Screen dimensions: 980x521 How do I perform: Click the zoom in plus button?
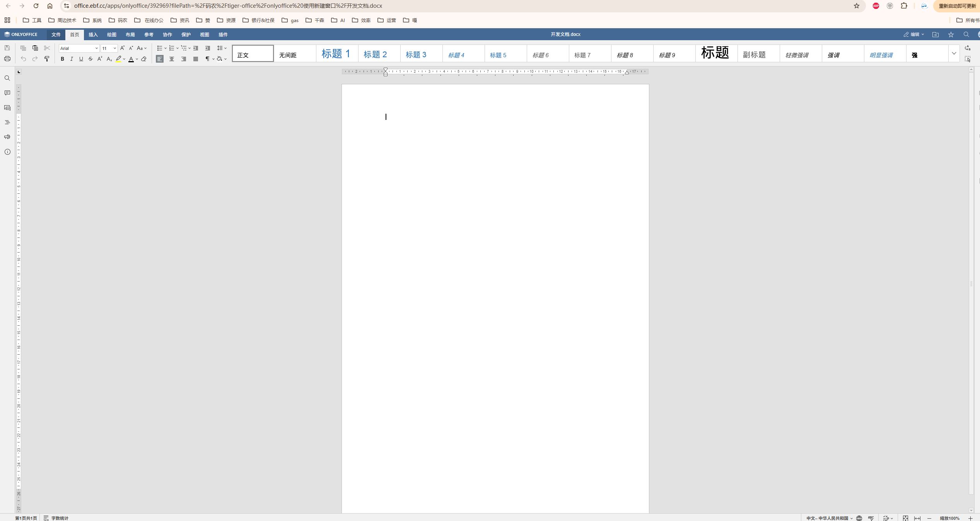tap(970, 518)
